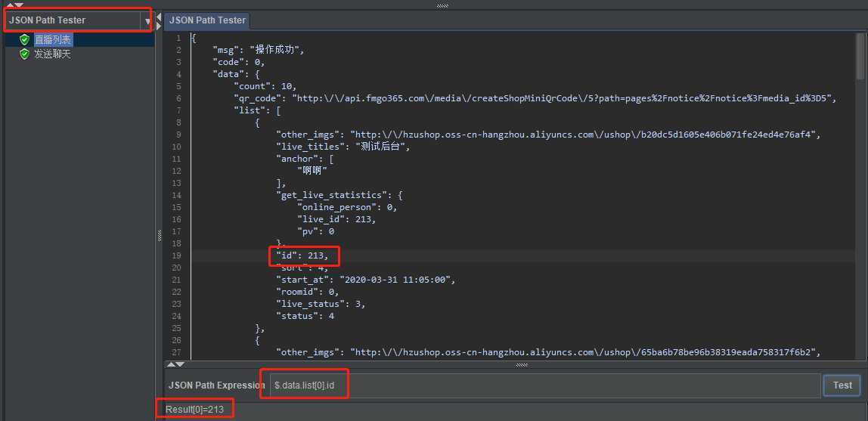Viewport: 868px width, 421px height.
Task: Click the "code": 0 line
Action: click(x=239, y=62)
